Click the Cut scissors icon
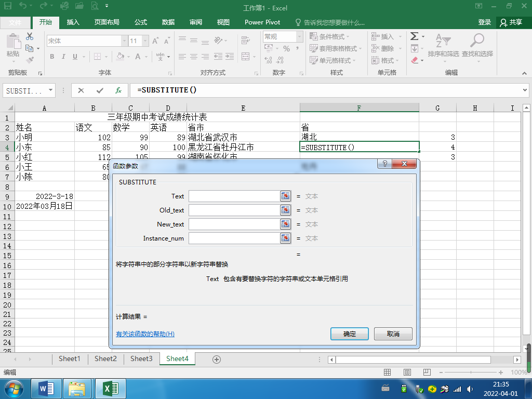532x399 pixels. pos(30,36)
